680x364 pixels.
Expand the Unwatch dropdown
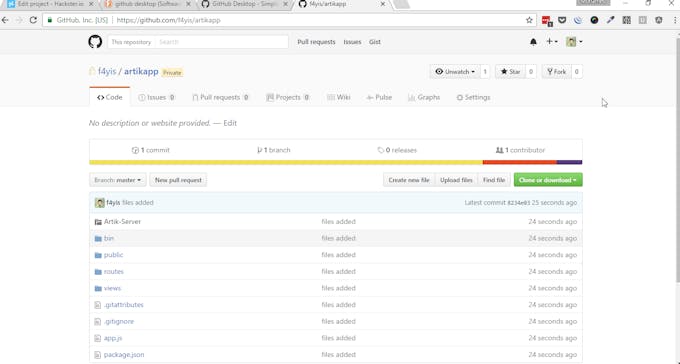455,72
